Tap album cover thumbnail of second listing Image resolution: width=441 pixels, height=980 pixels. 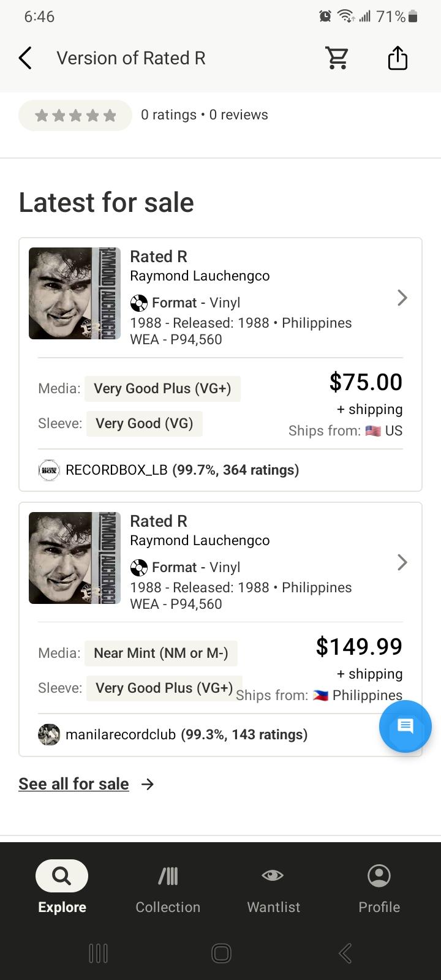pyautogui.click(x=75, y=558)
